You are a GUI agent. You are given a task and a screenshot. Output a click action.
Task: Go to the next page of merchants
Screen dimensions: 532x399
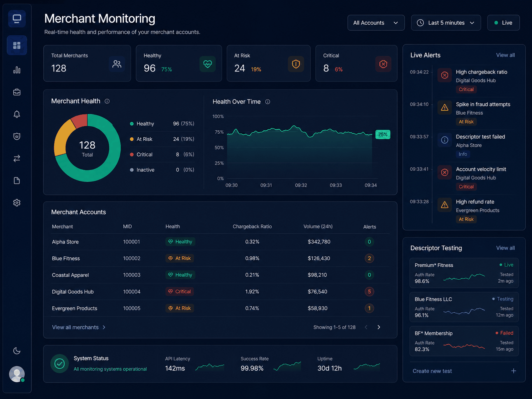pos(379,327)
